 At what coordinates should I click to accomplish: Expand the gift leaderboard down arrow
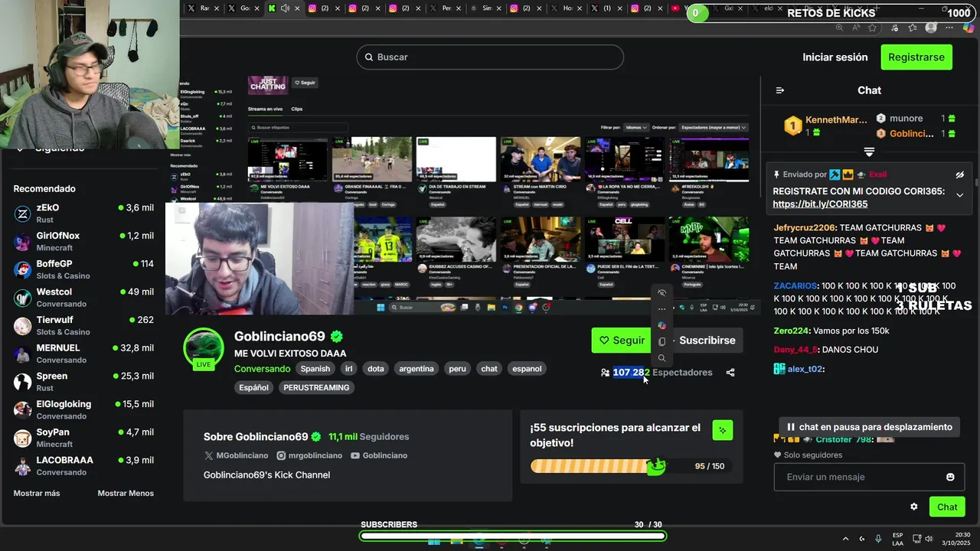coord(869,152)
